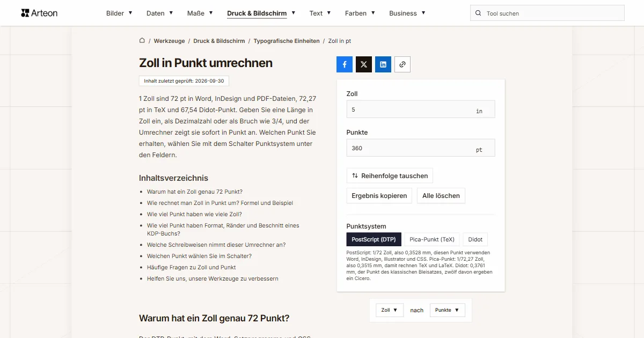Image resolution: width=644 pixels, height=338 pixels.
Task: Open 'Welche Schreibweisen nimmt dieser Umrechner an?' link
Action: click(x=216, y=245)
